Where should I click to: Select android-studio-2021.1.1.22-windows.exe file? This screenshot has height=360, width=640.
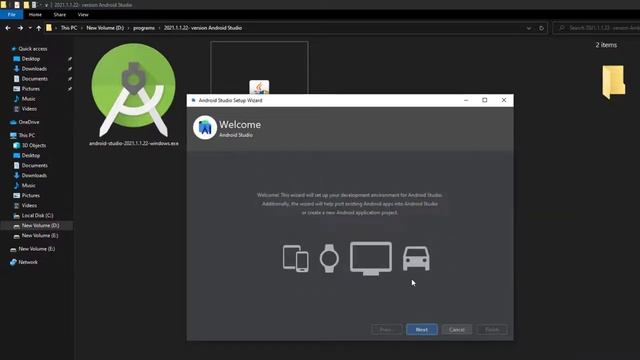[133, 95]
